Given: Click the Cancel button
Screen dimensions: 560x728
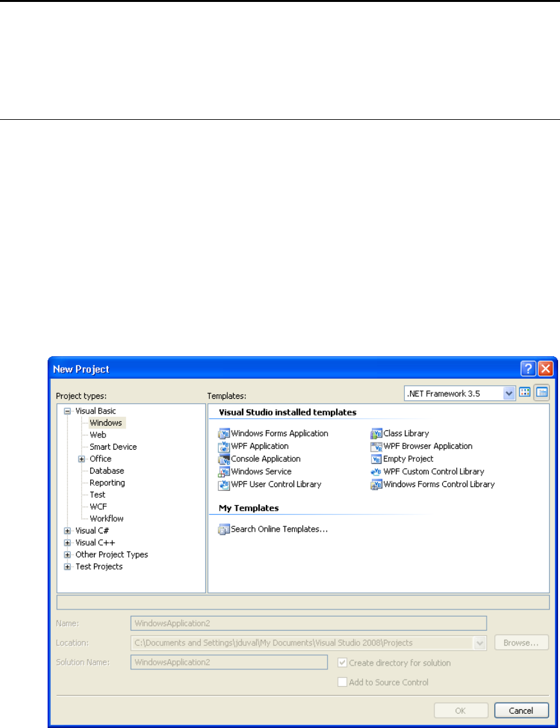Looking at the screenshot, I should click(521, 711).
